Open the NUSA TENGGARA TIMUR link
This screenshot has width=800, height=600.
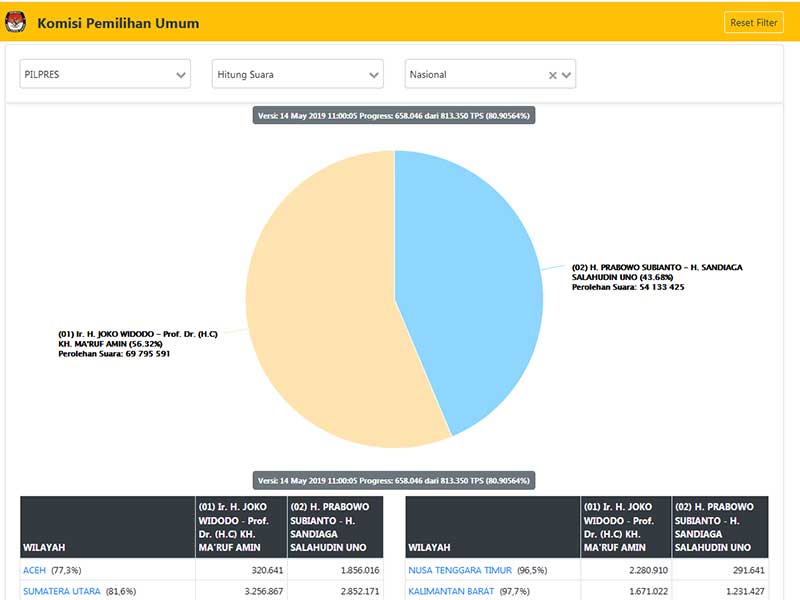(459, 570)
